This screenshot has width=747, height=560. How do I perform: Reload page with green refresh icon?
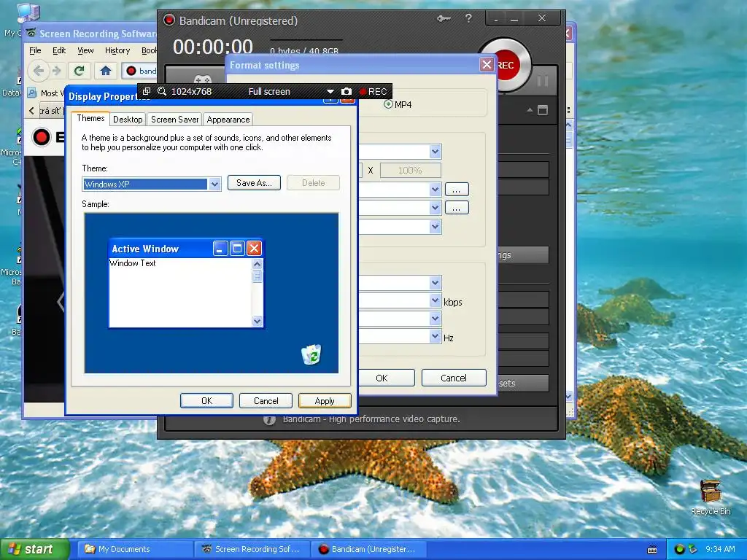point(79,71)
